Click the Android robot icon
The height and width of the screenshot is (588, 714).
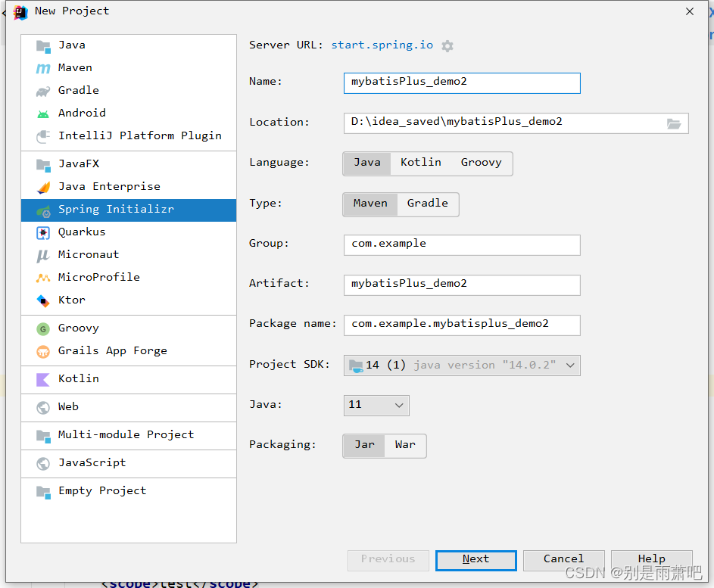43,114
